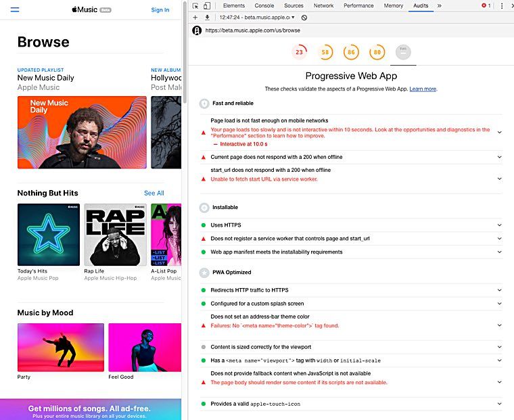514x420 pixels.
Task: Select the score 88 gauge
Action: (377, 52)
